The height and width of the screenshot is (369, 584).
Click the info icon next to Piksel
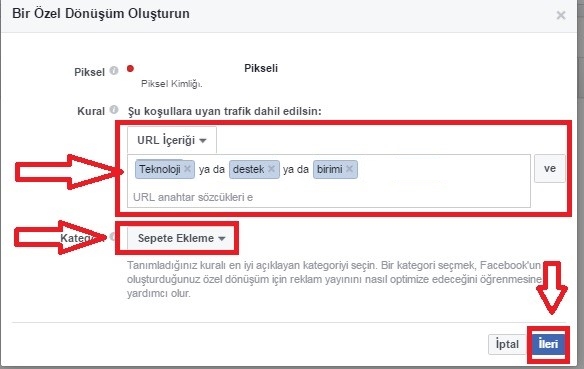click(x=114, y=70)
